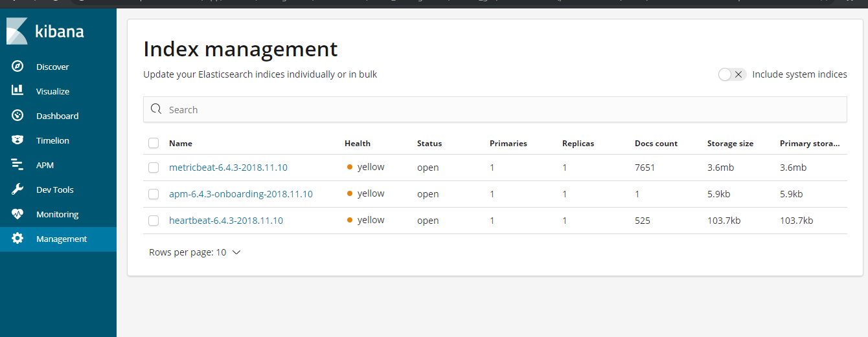The width and height of the screenshot is (868, 337).
Task: Click the Management gear icon
Action: click(17, 239)
